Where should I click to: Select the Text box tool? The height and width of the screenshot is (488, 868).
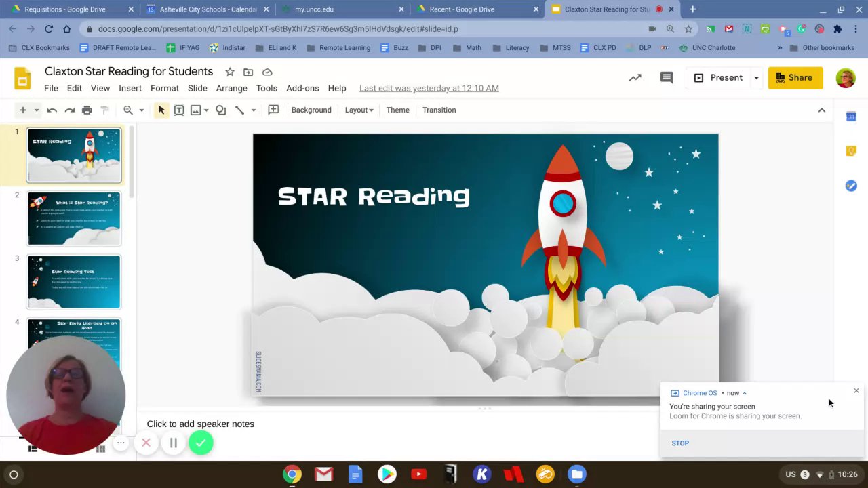tap(179, 110)
